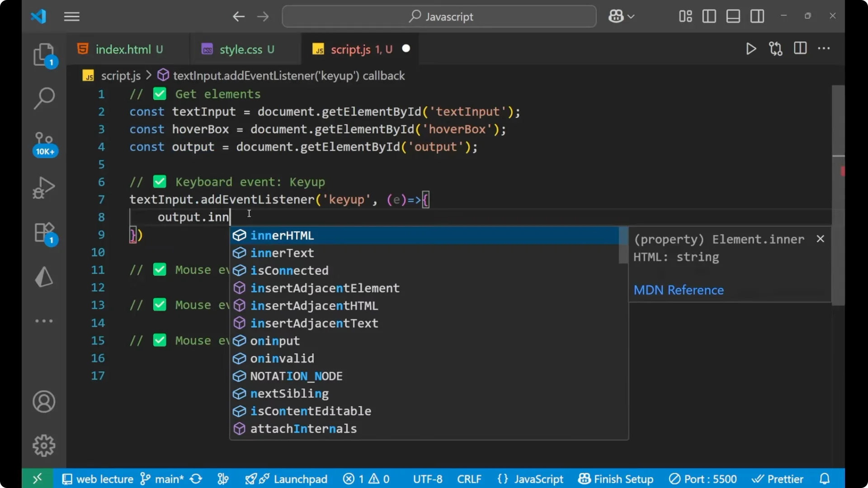Image resolution: width=868 pixels, height=488 pixels.
Task: Open the Search view in the activity bar
Action: pos(44,97)
